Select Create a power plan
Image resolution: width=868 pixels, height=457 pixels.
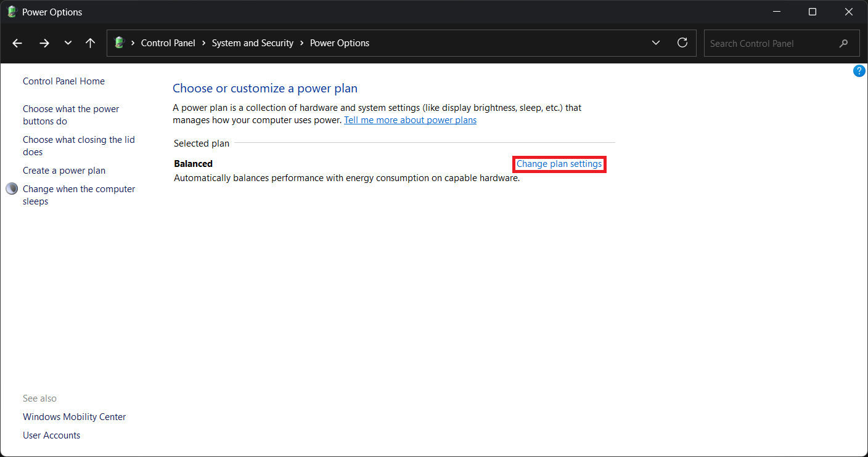point(64,171)
